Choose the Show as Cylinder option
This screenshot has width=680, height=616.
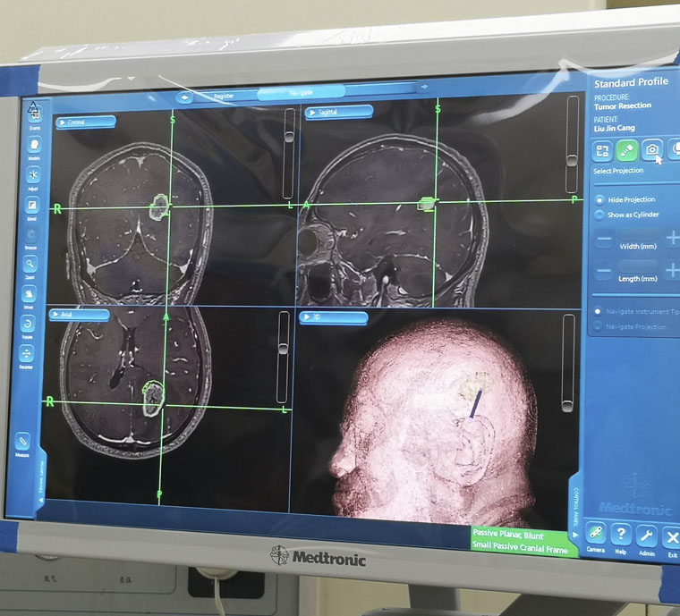pos(599,215)
